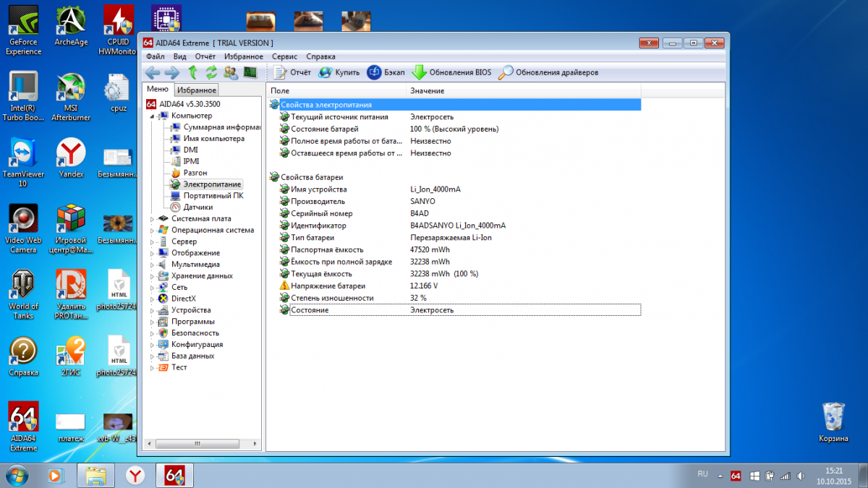Switch to the Меню tab
868x488 pixels.
(x=158, y=89)
